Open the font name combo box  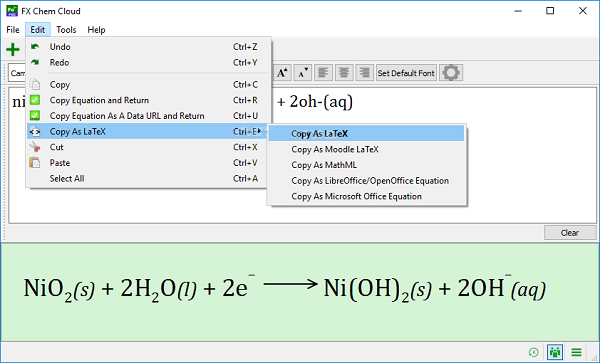coord(17,73)
